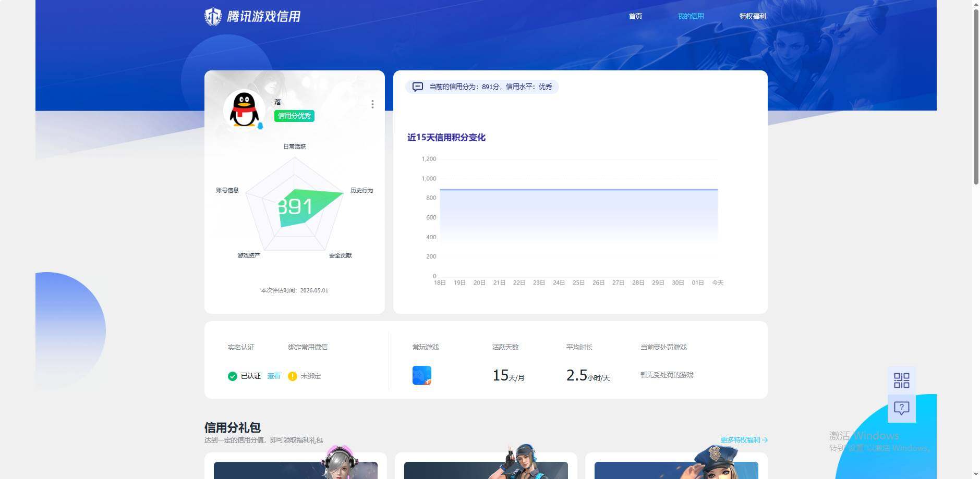
Task: Click the credit score trend line in chart
Action: [x=579, y=190]
